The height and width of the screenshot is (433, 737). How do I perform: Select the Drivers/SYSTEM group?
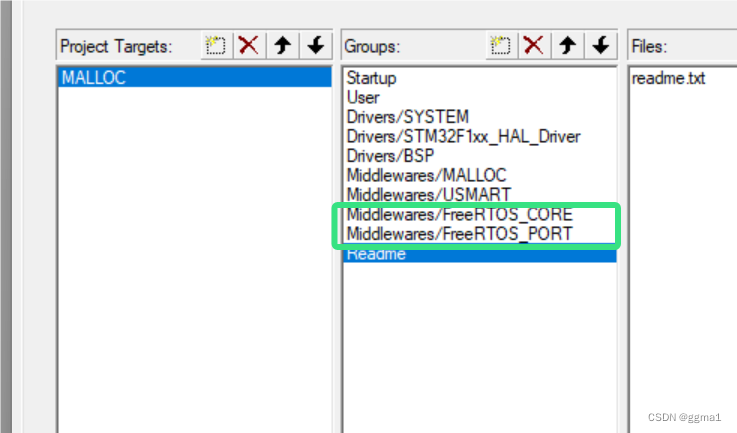[x=479, y=117]
